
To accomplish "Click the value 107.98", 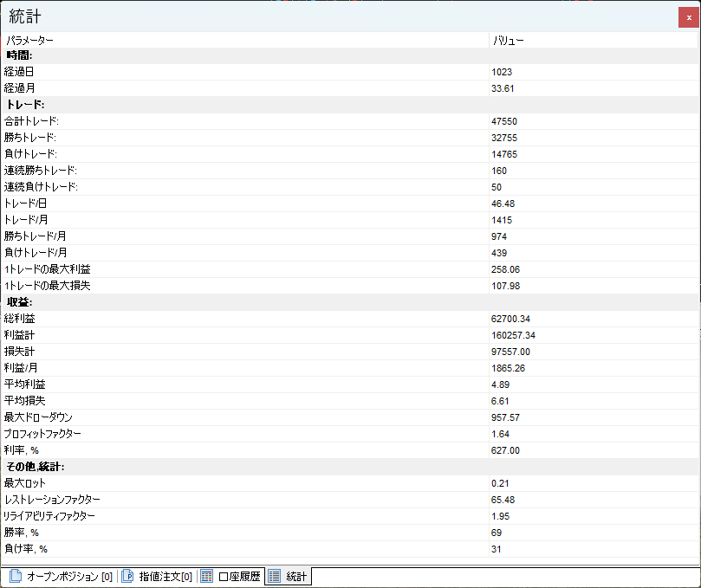I will click(x=505, y=286).
